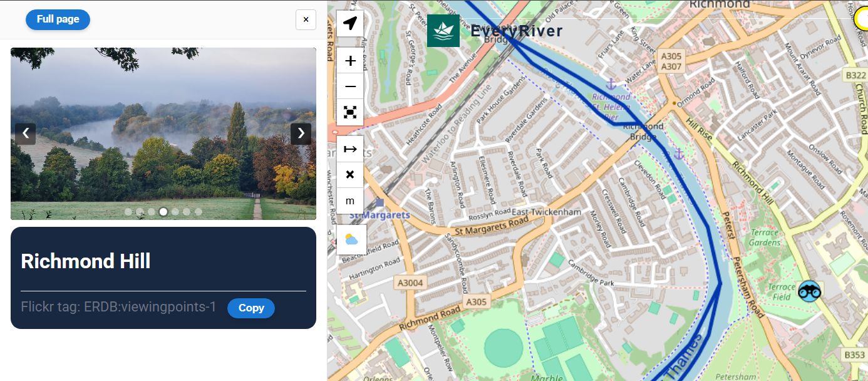Click the anchor icon near St Helena Pier
868x381 pixels.
[x=611, y=83]
